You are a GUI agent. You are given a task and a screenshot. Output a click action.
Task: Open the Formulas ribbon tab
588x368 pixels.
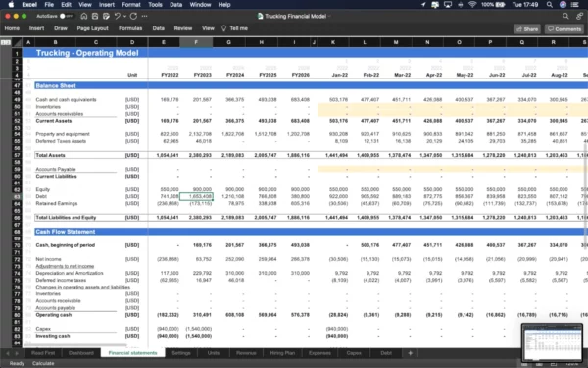coord(130,28)
